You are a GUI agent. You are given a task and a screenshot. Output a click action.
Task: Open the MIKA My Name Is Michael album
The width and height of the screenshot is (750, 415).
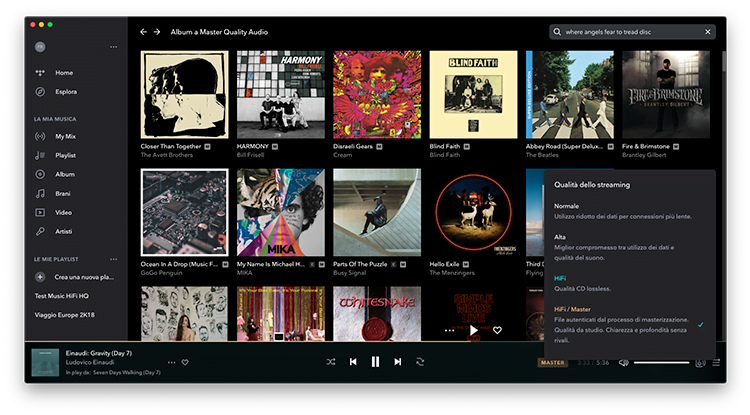(x=281, y=212)
